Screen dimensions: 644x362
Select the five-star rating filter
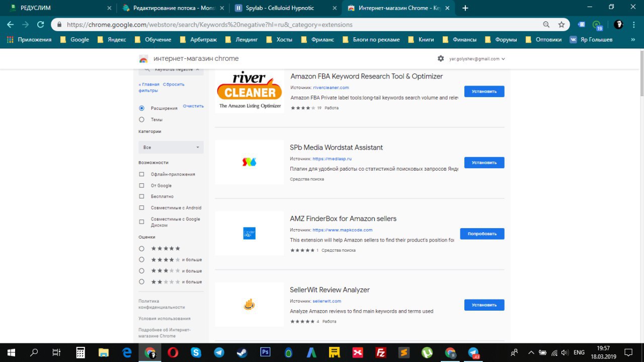pos(141,249)
